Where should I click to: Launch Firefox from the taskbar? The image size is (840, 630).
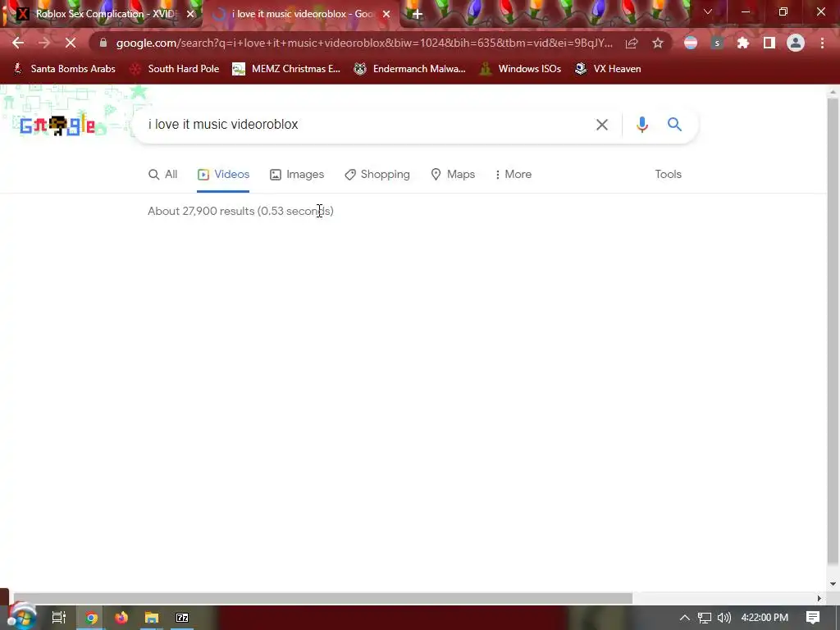(x=121, y=618)
